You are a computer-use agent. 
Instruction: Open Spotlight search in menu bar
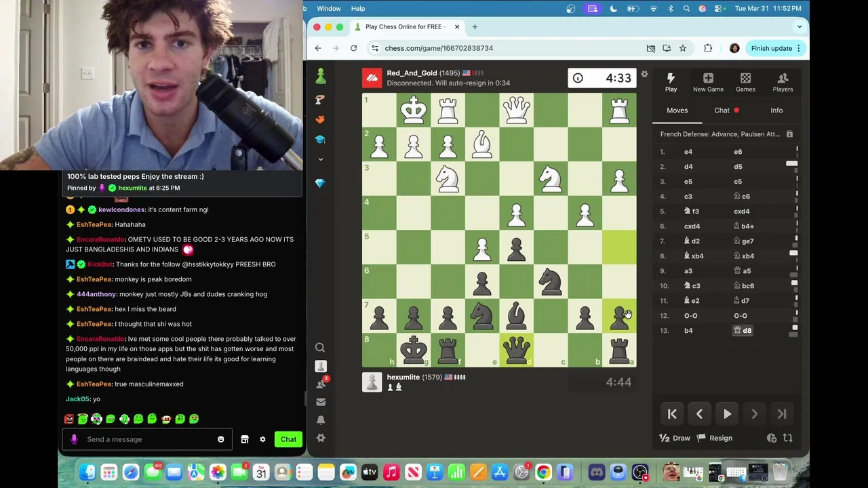point(686,9)
